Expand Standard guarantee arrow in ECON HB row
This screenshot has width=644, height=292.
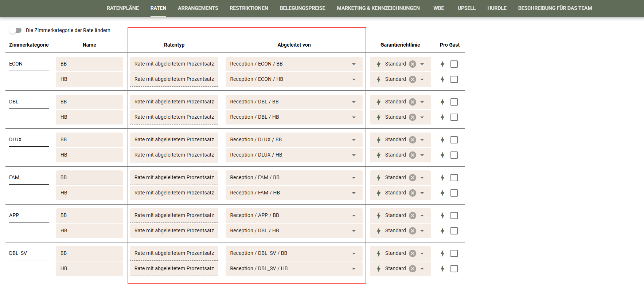point(422,79)
